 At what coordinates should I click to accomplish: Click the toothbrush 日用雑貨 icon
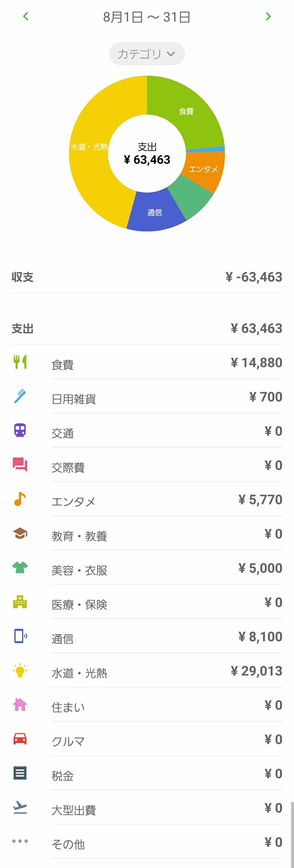pos(20,396)
